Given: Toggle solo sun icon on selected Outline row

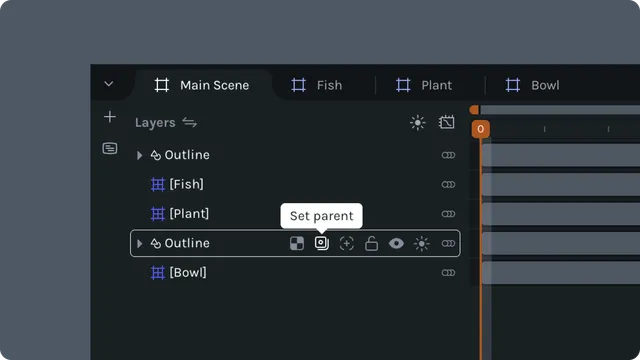Looking at the screenshot, I should 422,244.
